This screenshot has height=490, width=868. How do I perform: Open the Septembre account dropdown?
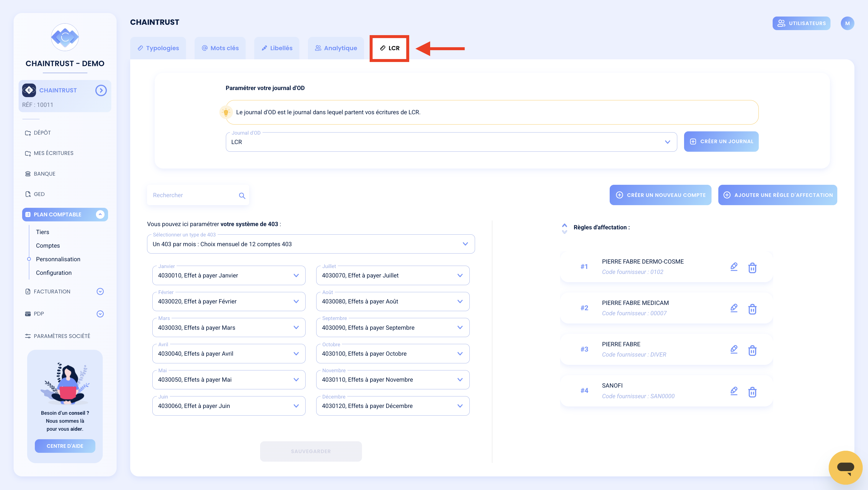coord(393,328)
